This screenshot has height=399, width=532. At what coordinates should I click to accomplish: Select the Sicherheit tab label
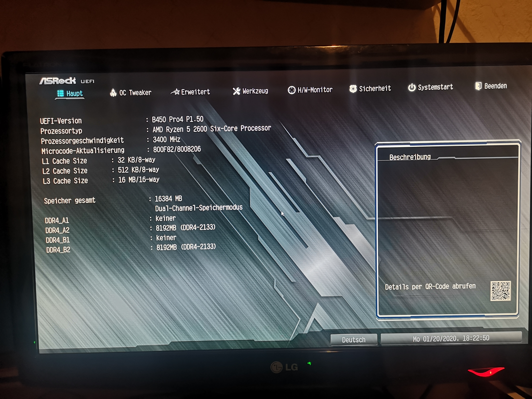pos(375,89)
